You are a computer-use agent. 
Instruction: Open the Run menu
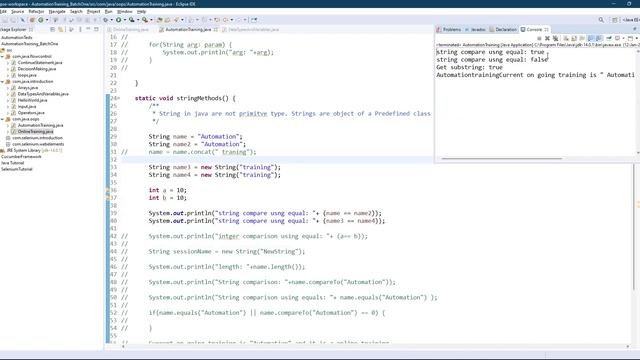pos(108,11)
